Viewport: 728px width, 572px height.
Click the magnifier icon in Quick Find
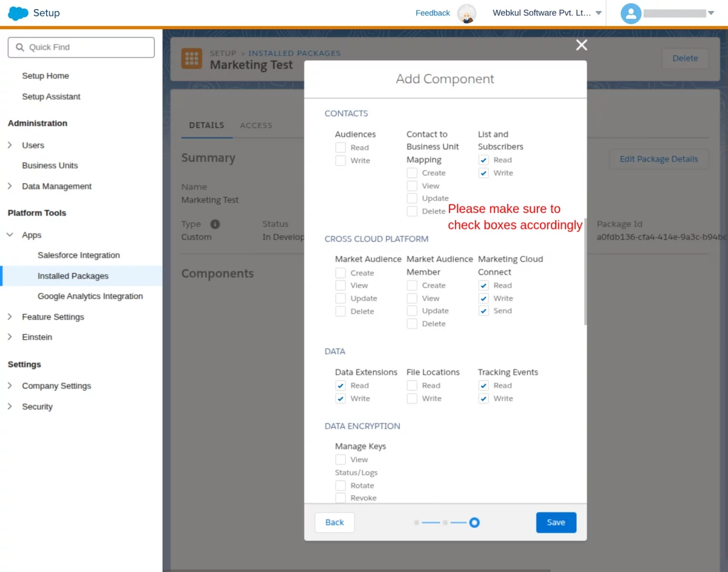20,47
